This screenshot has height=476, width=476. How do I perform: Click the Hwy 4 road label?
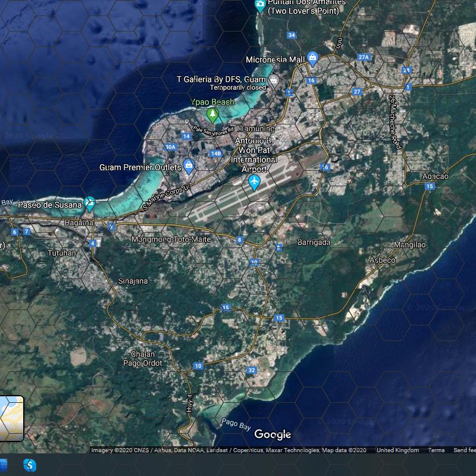pyautogui.click(x=189, y=403)
